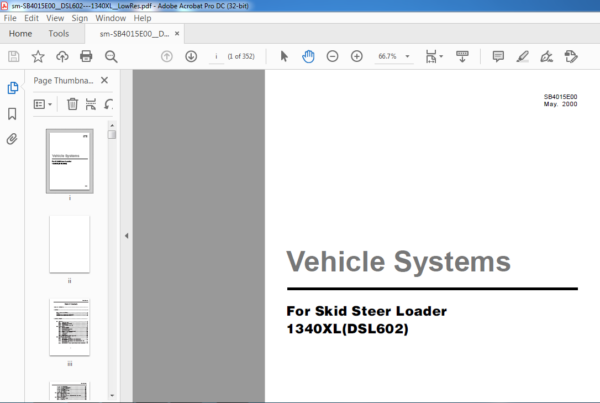Click the Save file icon
The height and width of the screenshot is (403, 600).
14,57
